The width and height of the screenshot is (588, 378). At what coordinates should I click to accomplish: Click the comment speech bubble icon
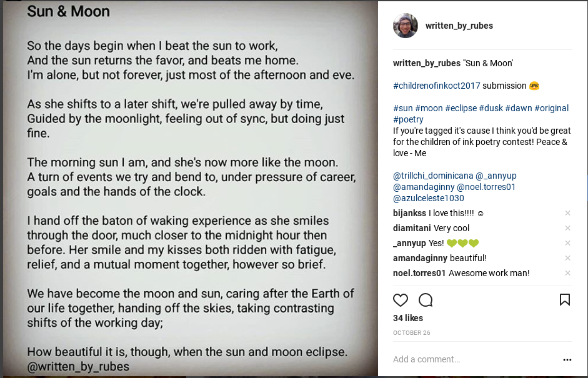[426, 300]
